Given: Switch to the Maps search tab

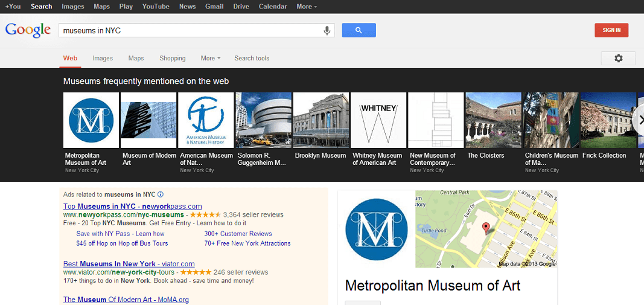Looking at the screenshot, I should point(136,59).
